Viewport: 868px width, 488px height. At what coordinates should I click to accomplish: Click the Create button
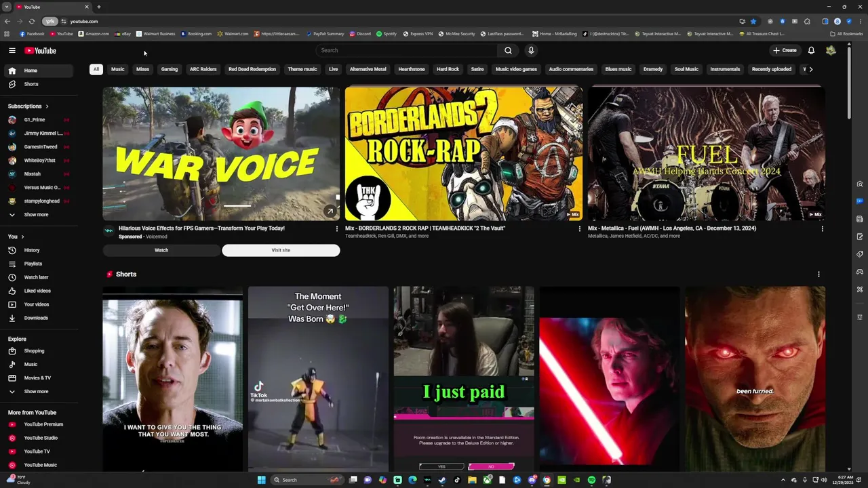pos(785,50)
